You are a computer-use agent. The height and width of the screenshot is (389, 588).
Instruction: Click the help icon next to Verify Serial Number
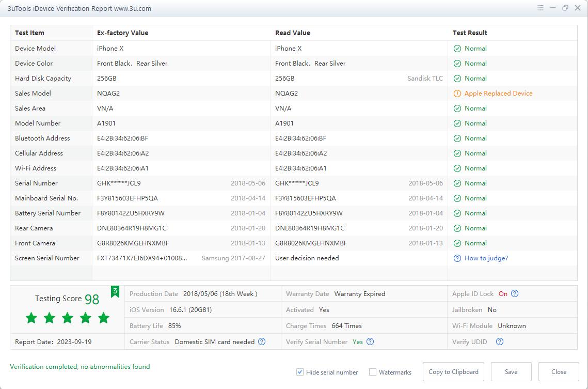coord(370,341)
